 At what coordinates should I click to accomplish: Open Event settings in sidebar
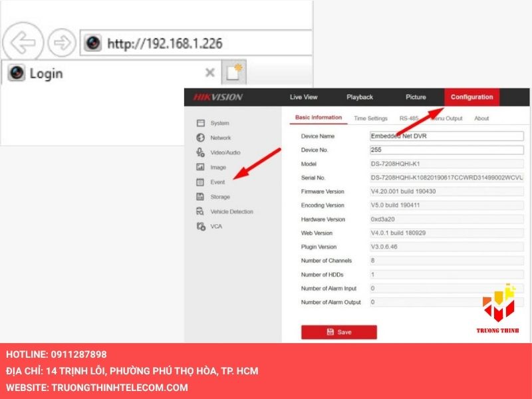217,182
